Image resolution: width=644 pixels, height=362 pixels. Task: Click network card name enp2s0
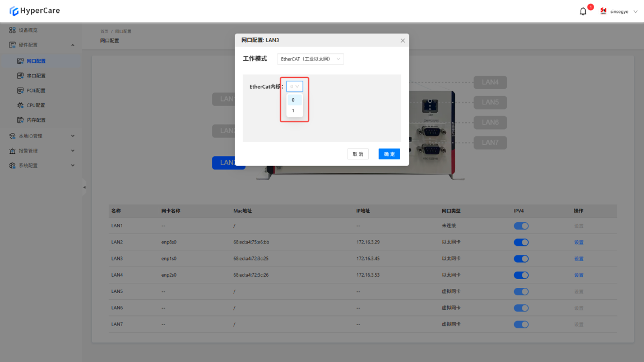tap(169, 275)
